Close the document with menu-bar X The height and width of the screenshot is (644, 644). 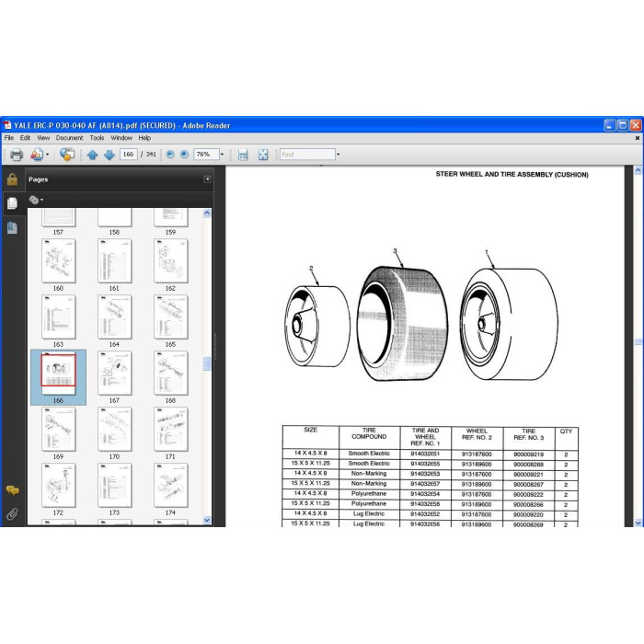tap(638, 138)
